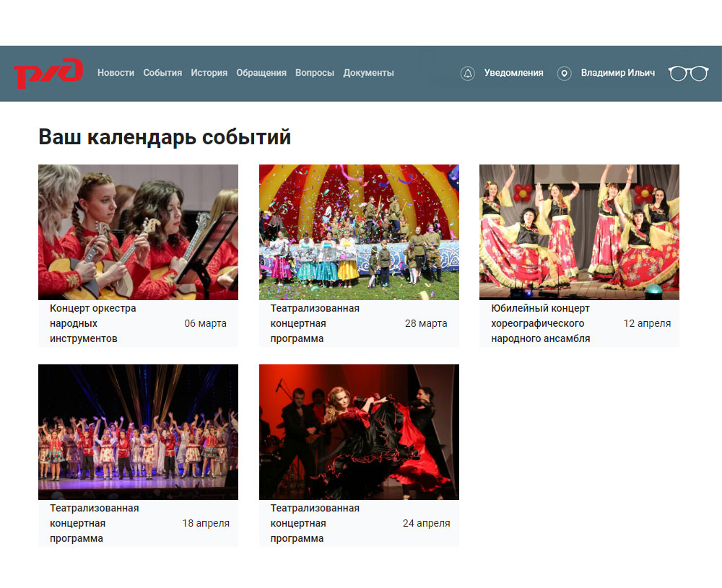Screen dimensions: 722x588
Task: Click the Концерт оркестра народных инструментов title
Action: (x=92, y=323)
